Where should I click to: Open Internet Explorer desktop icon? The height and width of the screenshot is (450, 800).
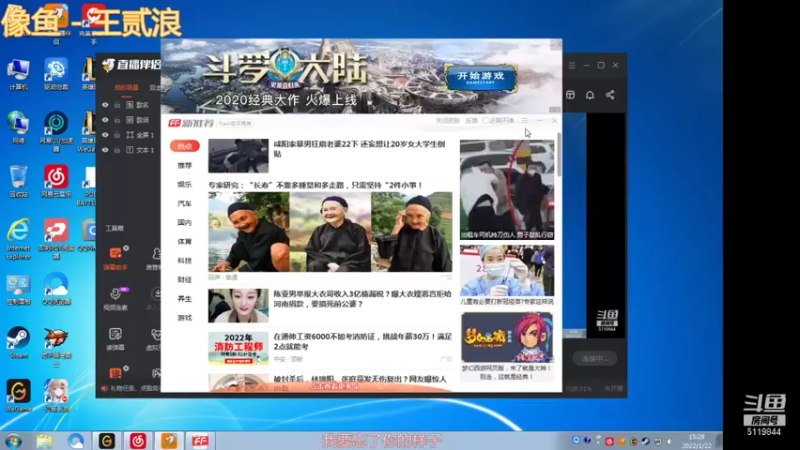pyautogui.click(x=18, y=240)
